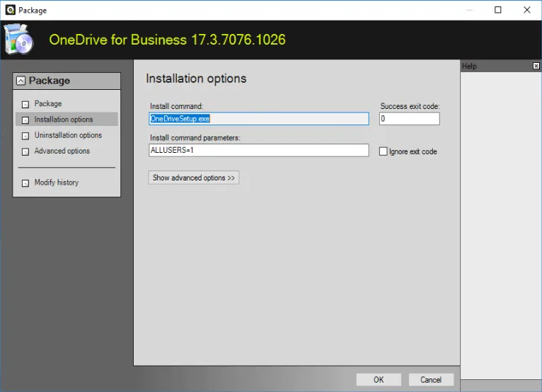Open Uninstallation options page

click(x=68, y=135)
